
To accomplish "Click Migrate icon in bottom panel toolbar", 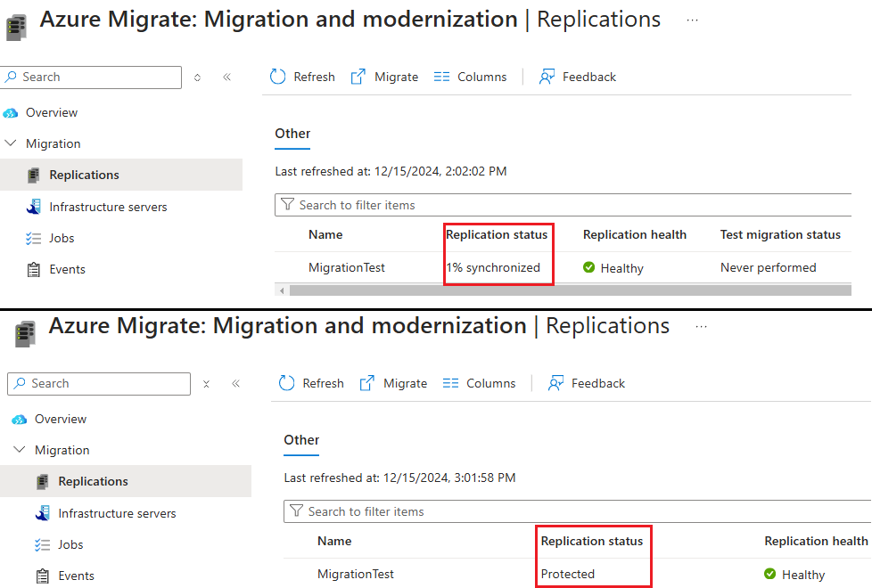I will pos(367,383).
